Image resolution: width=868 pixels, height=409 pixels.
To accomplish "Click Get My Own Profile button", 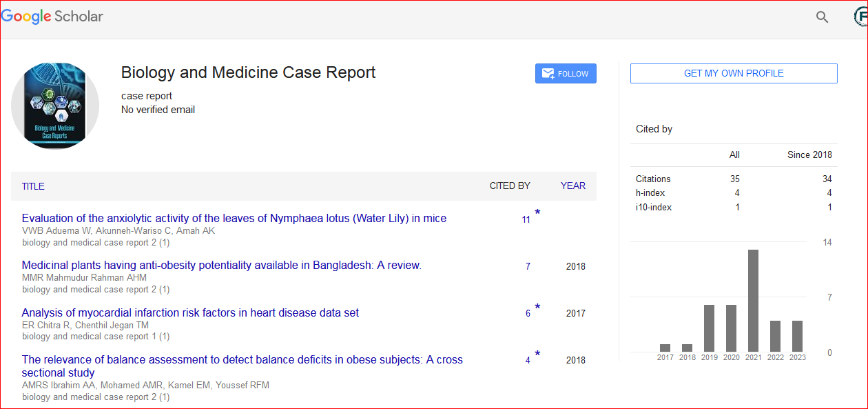I will coord(734,73).
